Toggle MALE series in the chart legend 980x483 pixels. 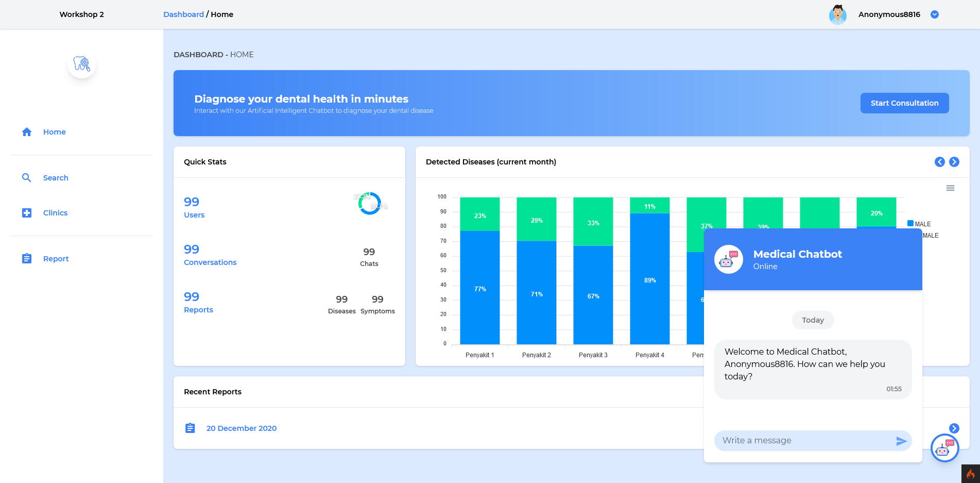point(921,224)
